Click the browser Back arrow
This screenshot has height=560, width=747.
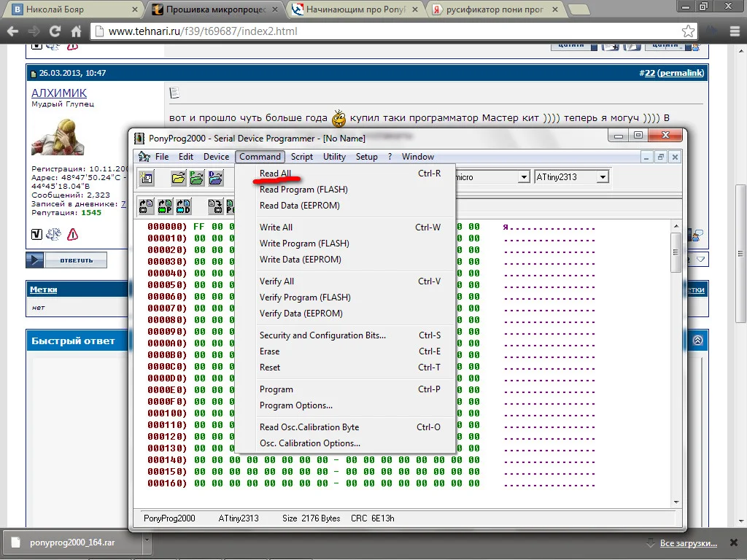click(13, 31)
